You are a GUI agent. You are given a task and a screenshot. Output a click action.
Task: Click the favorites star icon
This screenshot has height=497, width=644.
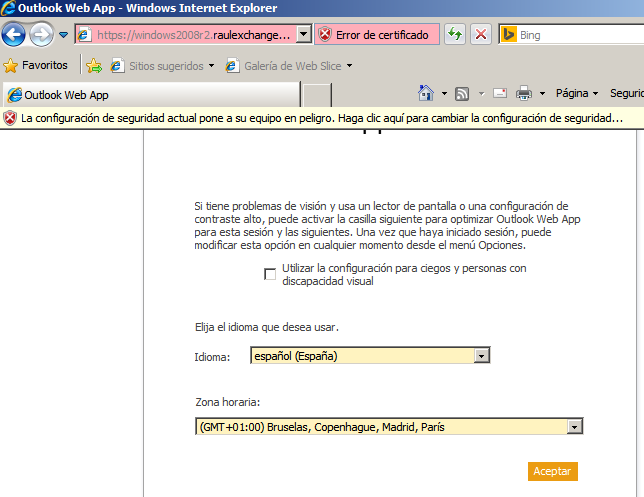(x=10, y=66)
